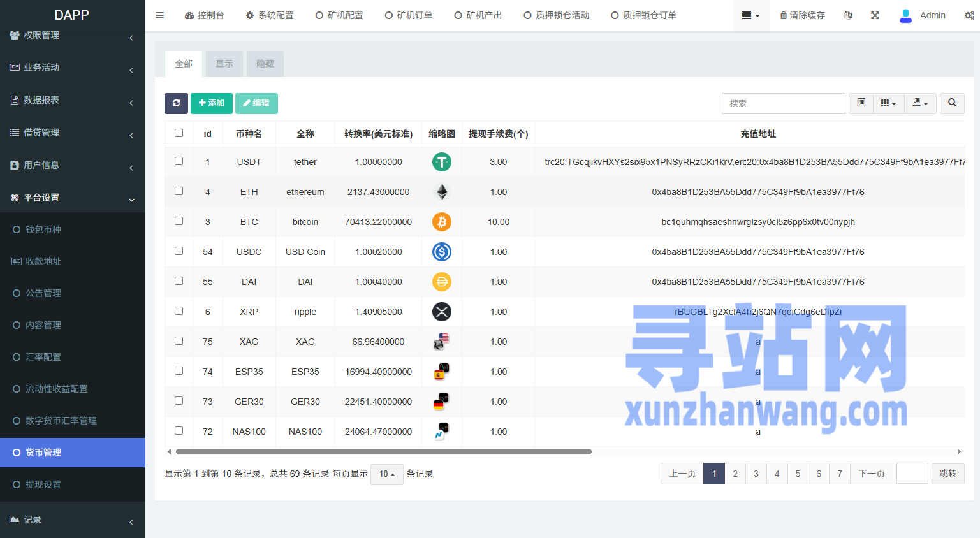Expand the 权限管理 sidebar menu

coord(71,36)
